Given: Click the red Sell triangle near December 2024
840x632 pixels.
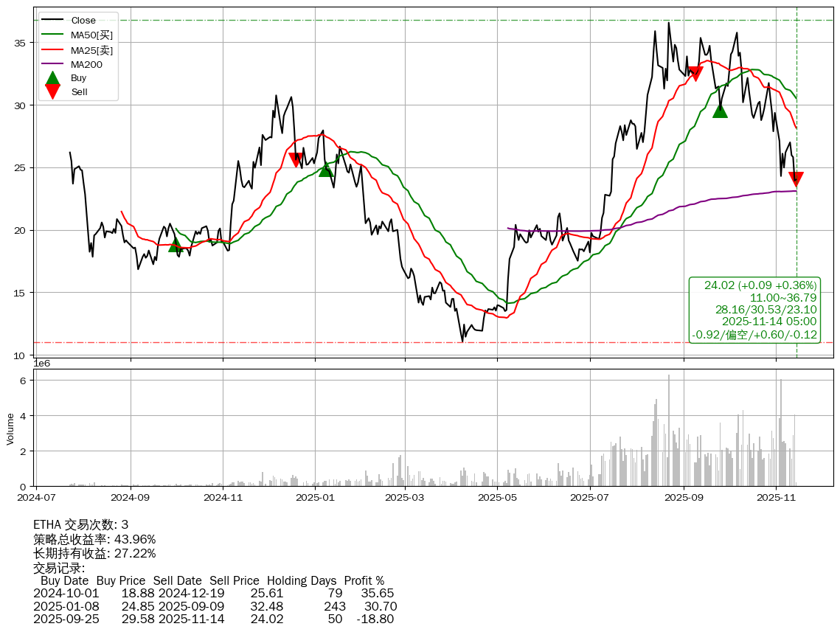Looking at the screenshot, I should point(296,159).
